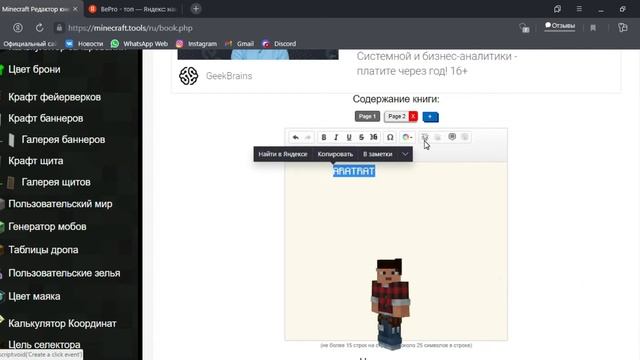This screenshot has width=640, height=360.
Task: Open 'Таблицы дропа' in sidebar
Action: (43, 250)
